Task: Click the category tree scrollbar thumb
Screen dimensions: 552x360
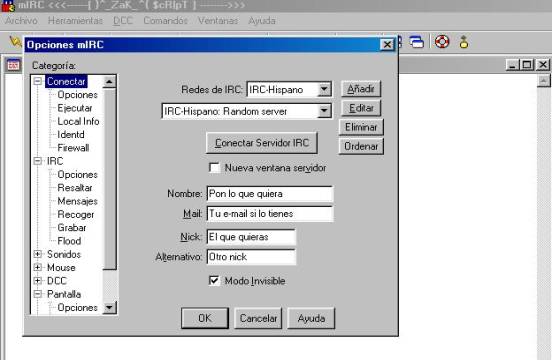Action: tap(109, 179)
